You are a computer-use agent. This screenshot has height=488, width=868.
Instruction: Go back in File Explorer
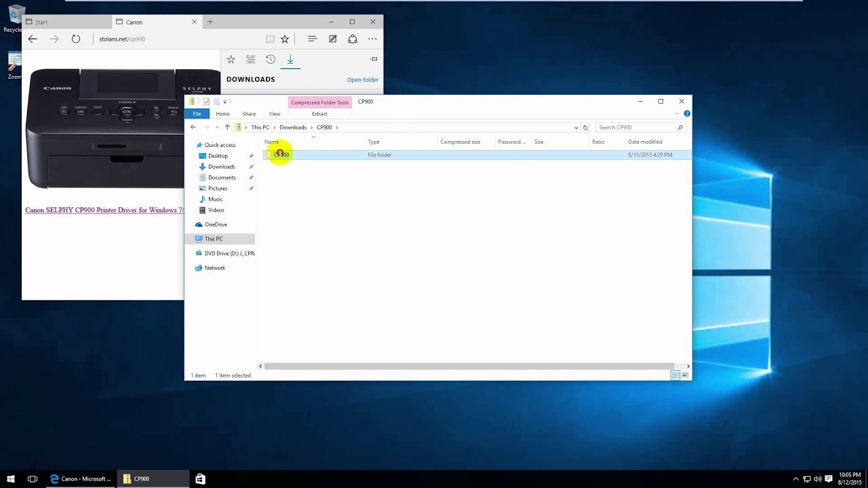point(193,127)
